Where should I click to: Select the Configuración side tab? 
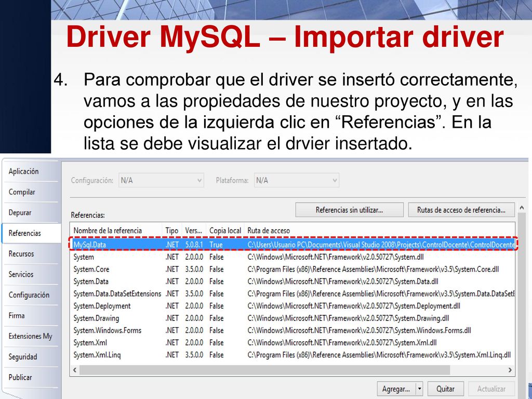[31, 295]
